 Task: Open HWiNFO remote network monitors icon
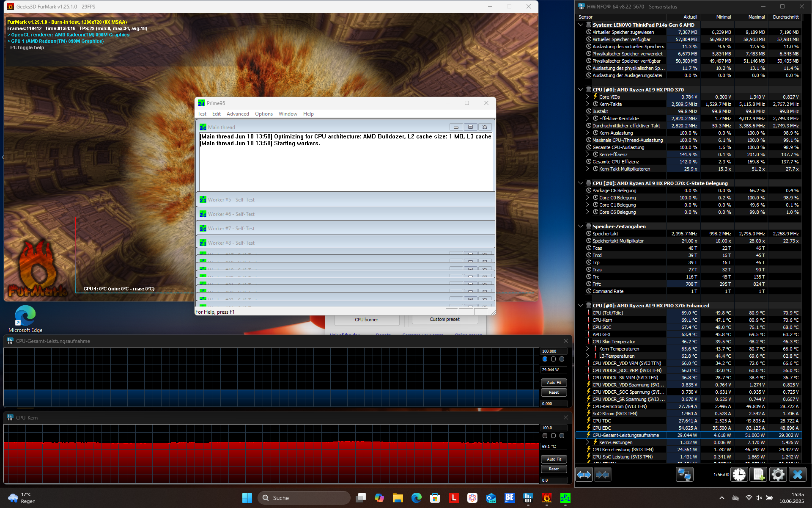pyautogui.click(x=684, y=475)
